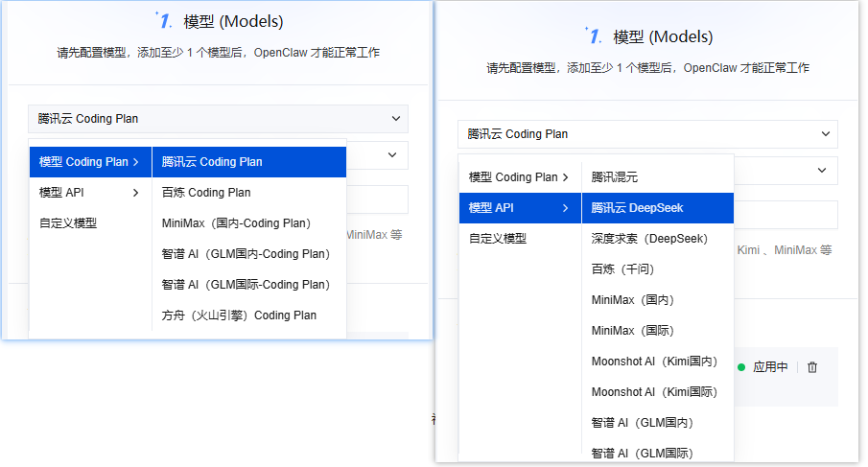Click the 模型 (Models) heading in right panel

663,37
